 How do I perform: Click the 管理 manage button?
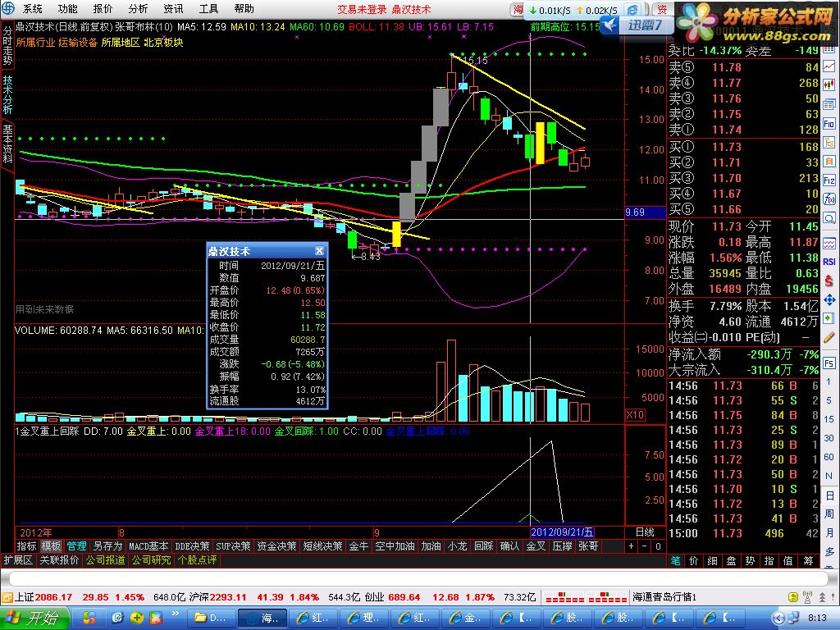(76, 546)
